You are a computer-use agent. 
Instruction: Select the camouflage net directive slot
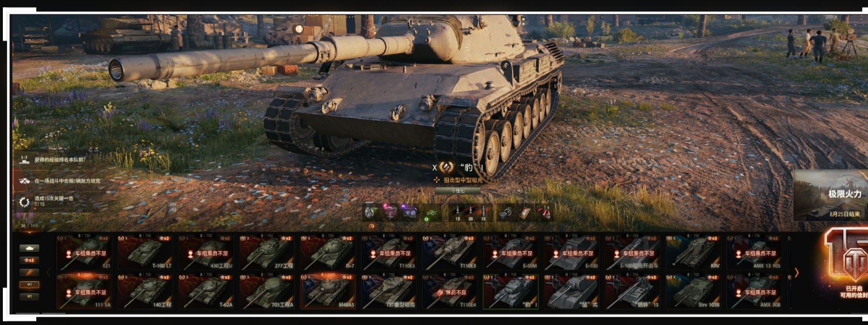pyautogui.click(x=431, y=213)
